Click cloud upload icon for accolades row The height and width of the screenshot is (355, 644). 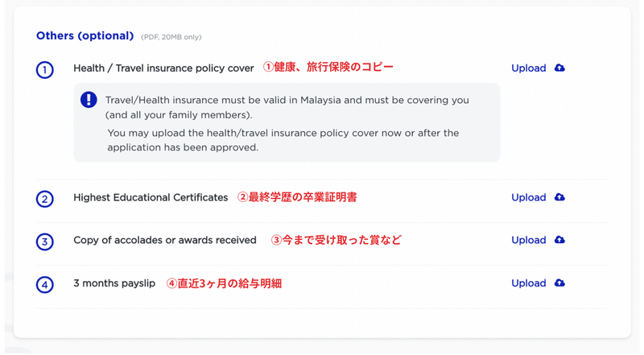click(559, 240)
